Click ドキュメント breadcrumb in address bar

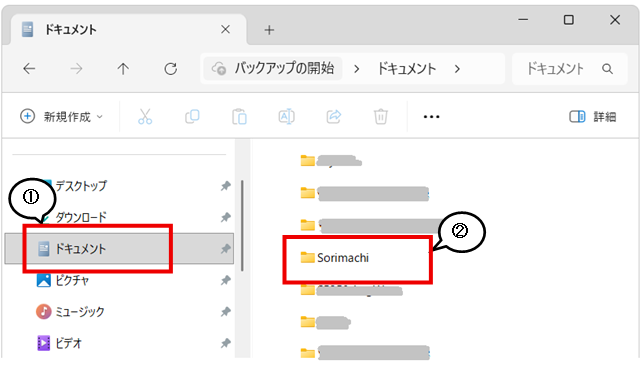click(x=406, y=69)
